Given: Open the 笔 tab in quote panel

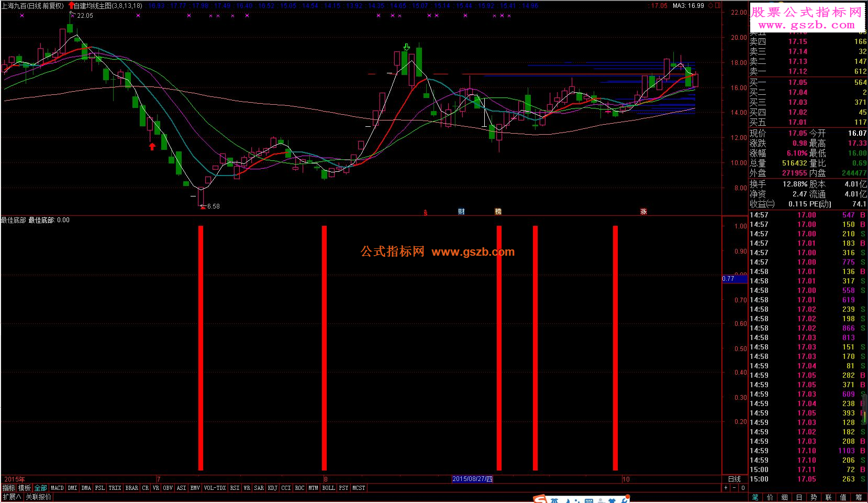Looking at the screenshot, I should 755,497.
